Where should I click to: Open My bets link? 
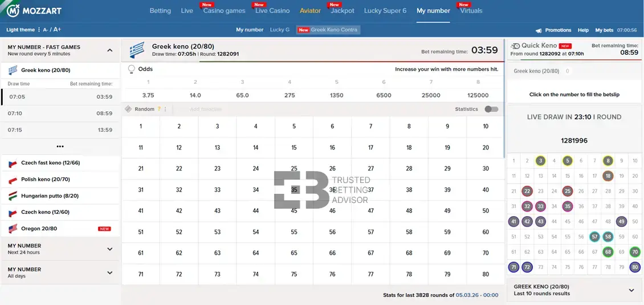point(605,30)
